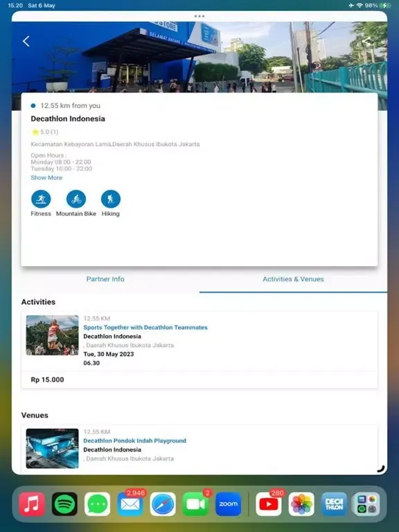Open the three-dot multitasking menu at top

(x=199, y=16)
